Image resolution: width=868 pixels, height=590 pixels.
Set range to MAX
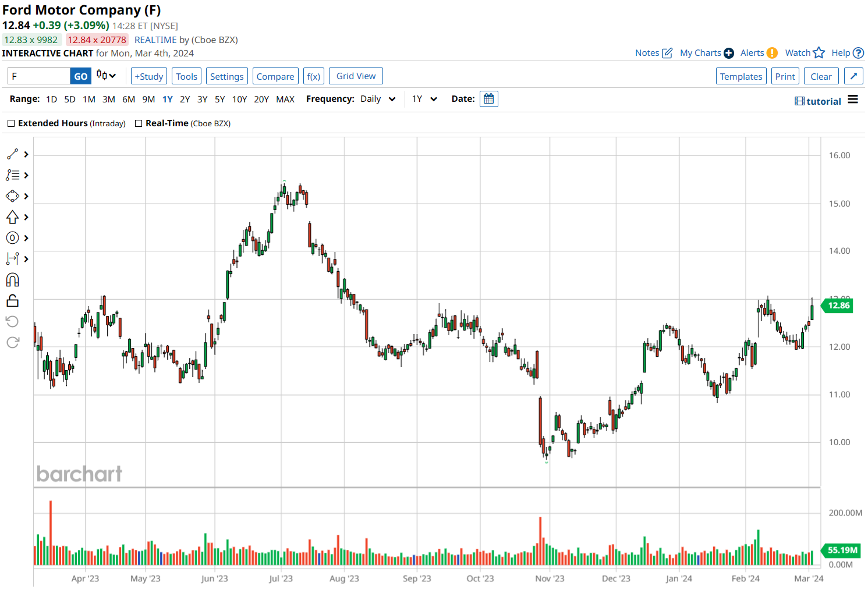285,99
